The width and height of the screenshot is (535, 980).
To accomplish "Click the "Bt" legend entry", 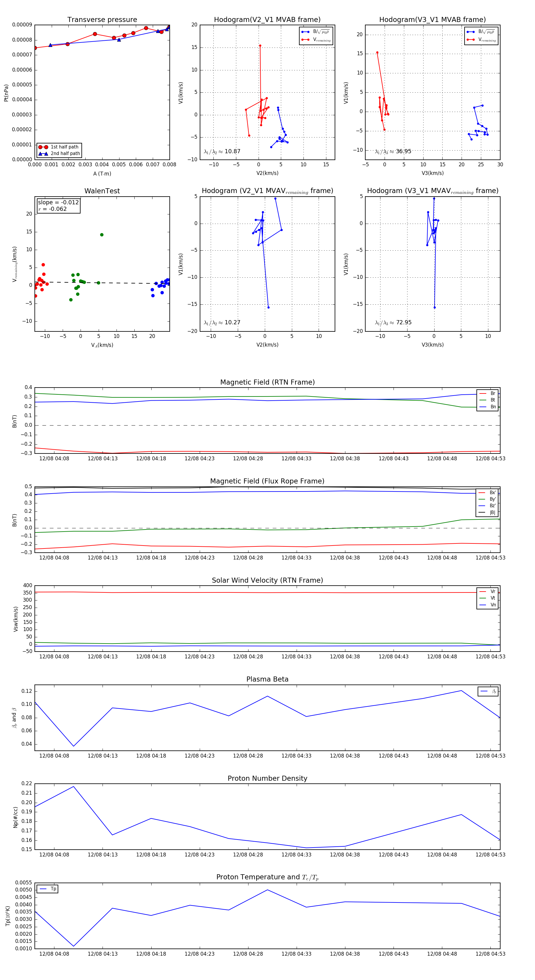I will click(487, 400).
